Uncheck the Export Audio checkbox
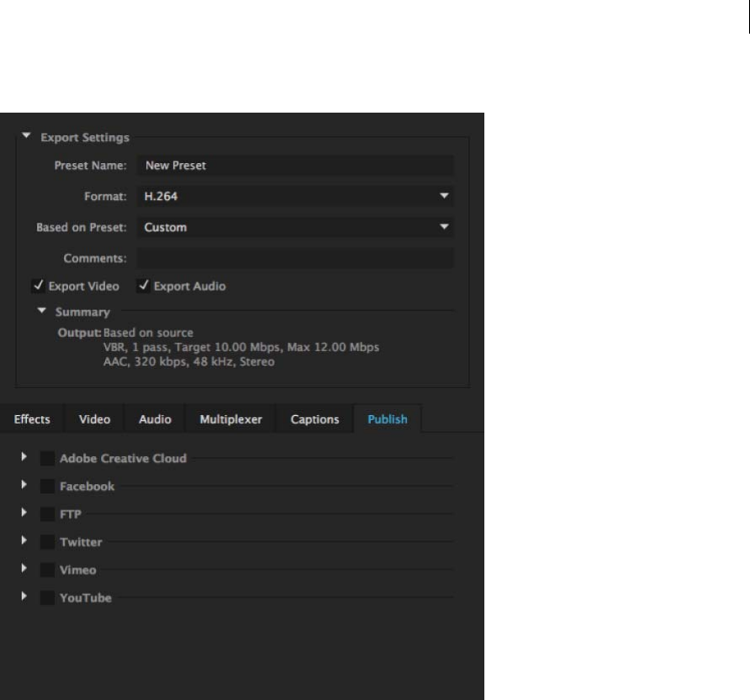Image resolution: width=750 pixels, height=700 pixels. point(143,286)
